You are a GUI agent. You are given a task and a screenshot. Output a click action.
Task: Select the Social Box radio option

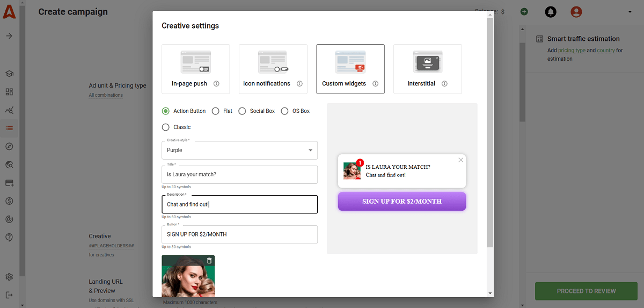(242, 111)
